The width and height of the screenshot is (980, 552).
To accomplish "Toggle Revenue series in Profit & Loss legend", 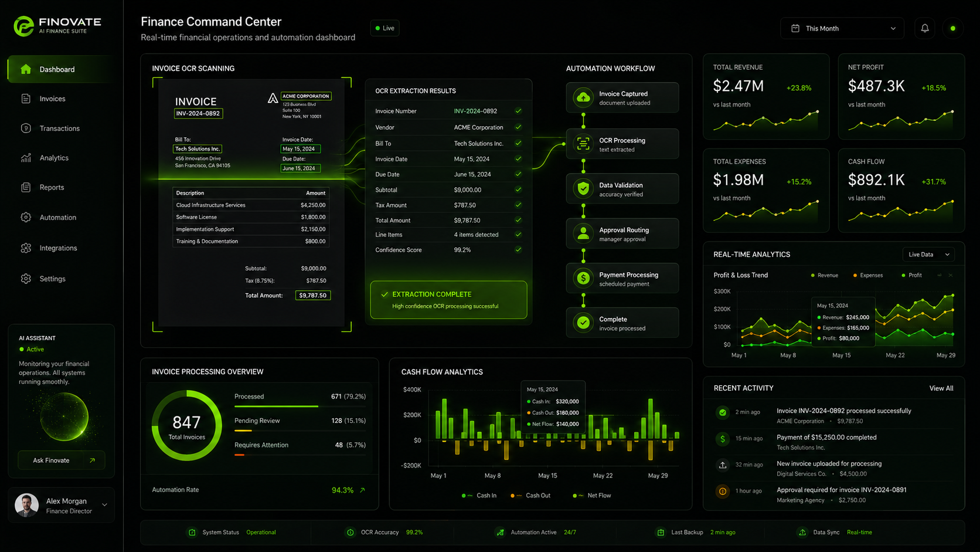I will pyautogui.click(x=824, y=275).
